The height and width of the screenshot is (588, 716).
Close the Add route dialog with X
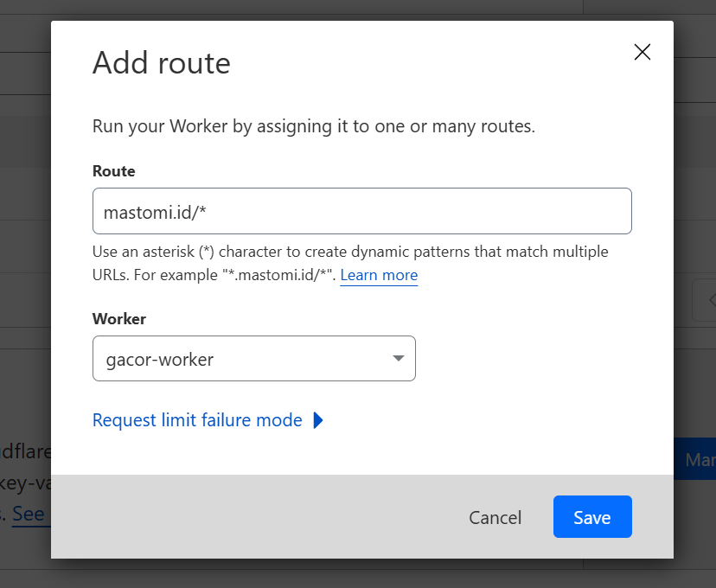642,52
